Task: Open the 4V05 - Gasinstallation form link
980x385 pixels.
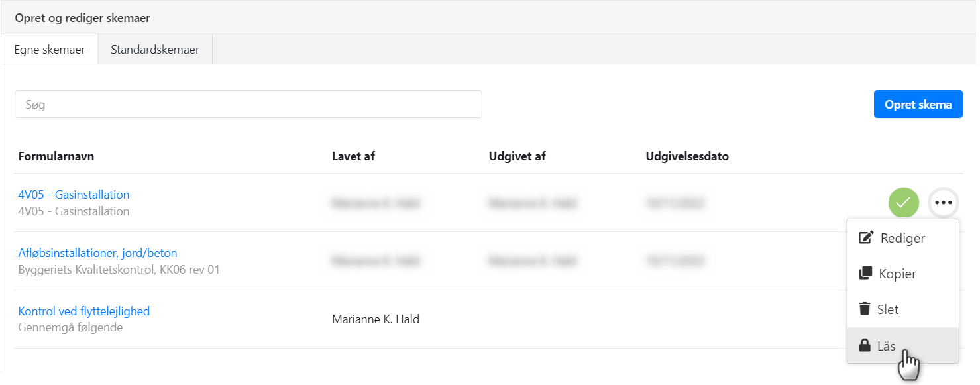Action: point(74,195)
